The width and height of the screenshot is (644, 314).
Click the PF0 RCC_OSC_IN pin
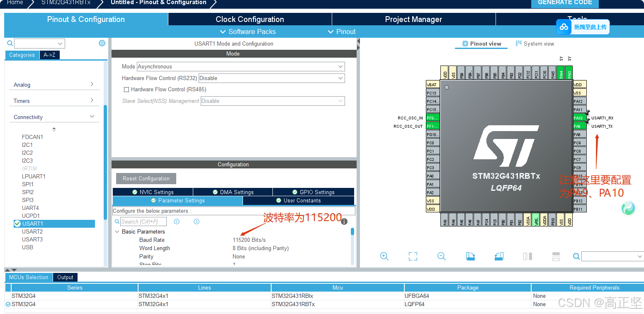pyautogui.click(x=433, y=118)
